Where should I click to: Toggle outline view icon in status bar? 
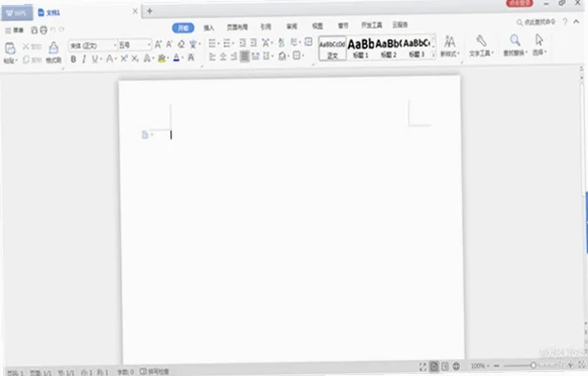coord(445,366)
